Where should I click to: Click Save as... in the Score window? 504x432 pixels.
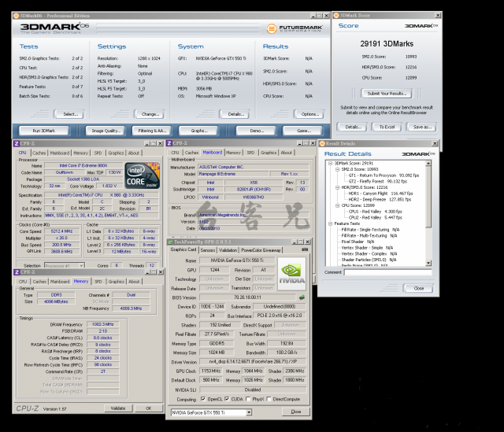pos(421,127)
